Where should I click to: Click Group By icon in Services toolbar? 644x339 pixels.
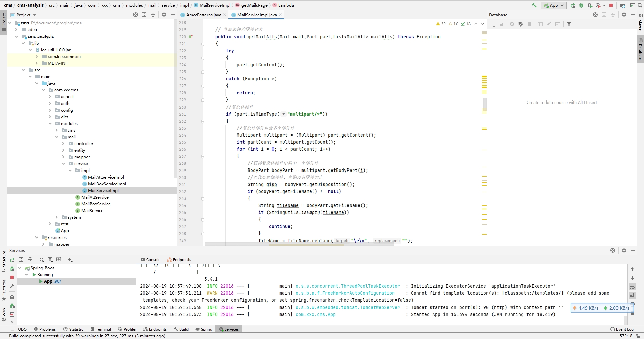(42, 260)
